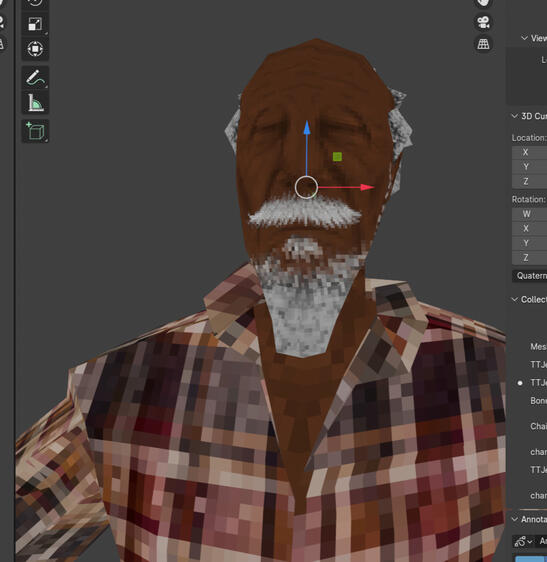Click the green plane handle on the gizmo
Image resolution: width=547 pixels, height=562 pixels.
337,157
